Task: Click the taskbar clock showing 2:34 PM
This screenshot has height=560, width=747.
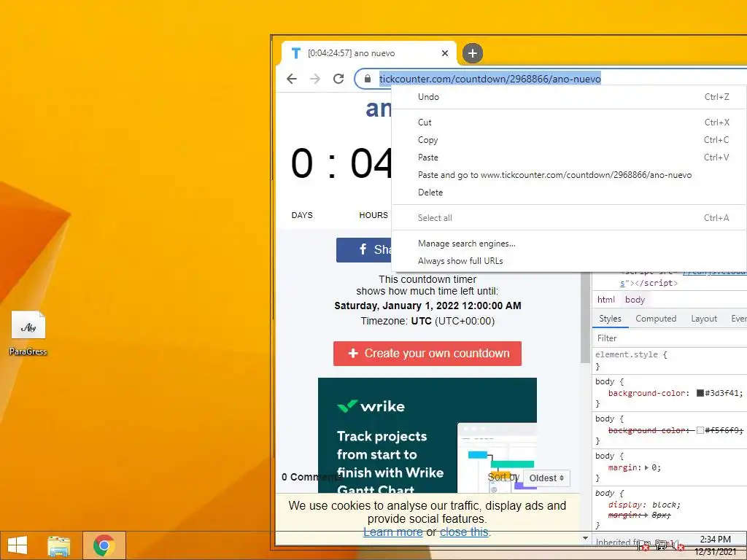Action: click(x=715, y=545)
